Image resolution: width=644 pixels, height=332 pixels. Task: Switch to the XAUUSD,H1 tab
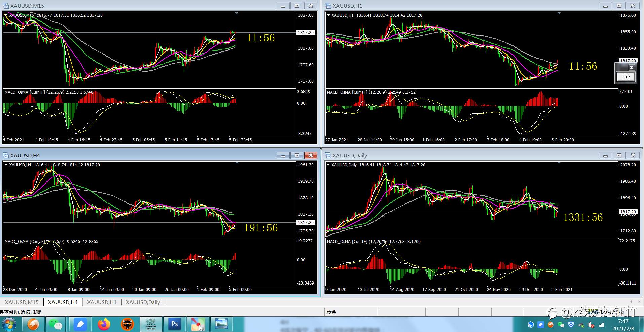[x=102, y=302]
